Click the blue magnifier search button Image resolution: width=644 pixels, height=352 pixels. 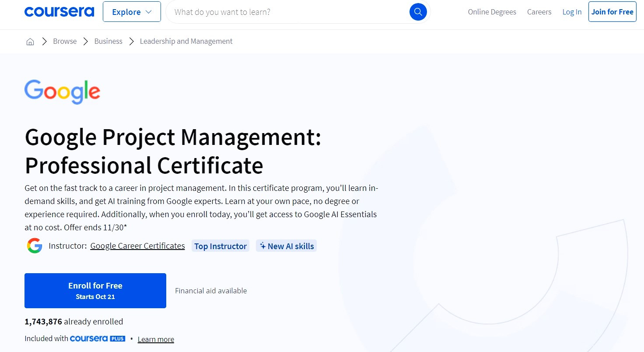[x=418, y=12]
